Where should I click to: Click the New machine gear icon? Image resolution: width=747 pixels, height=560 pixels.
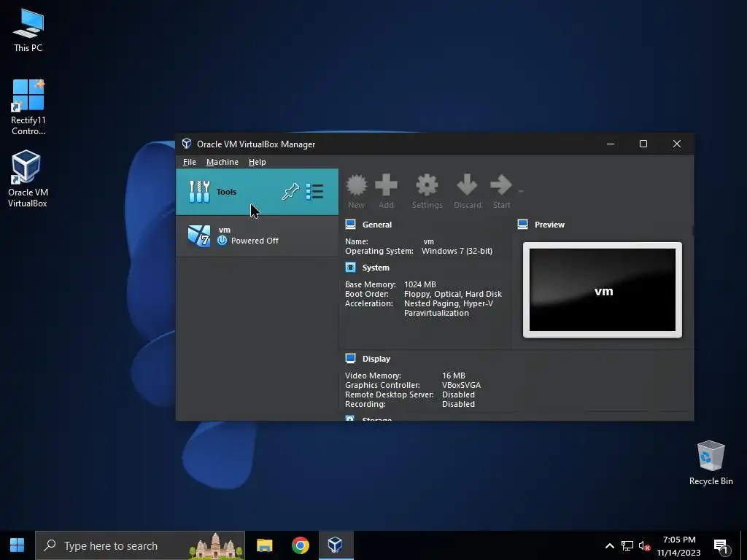(x=356, y=184)
